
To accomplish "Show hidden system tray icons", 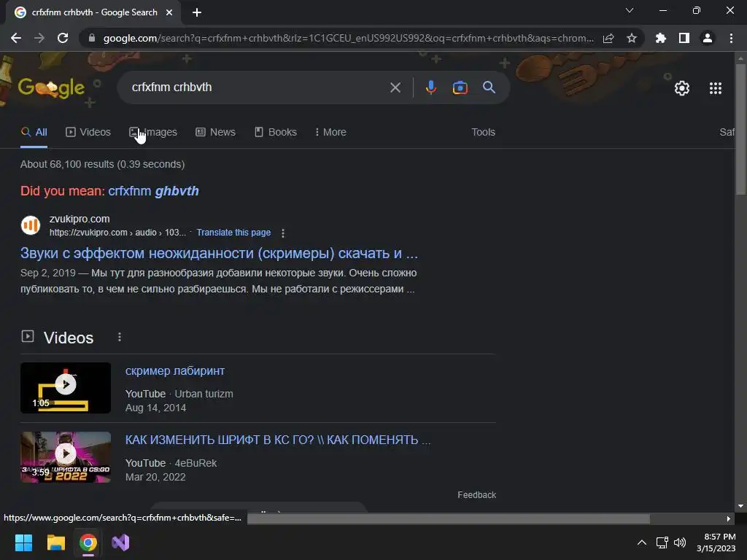I will [642, 542].
